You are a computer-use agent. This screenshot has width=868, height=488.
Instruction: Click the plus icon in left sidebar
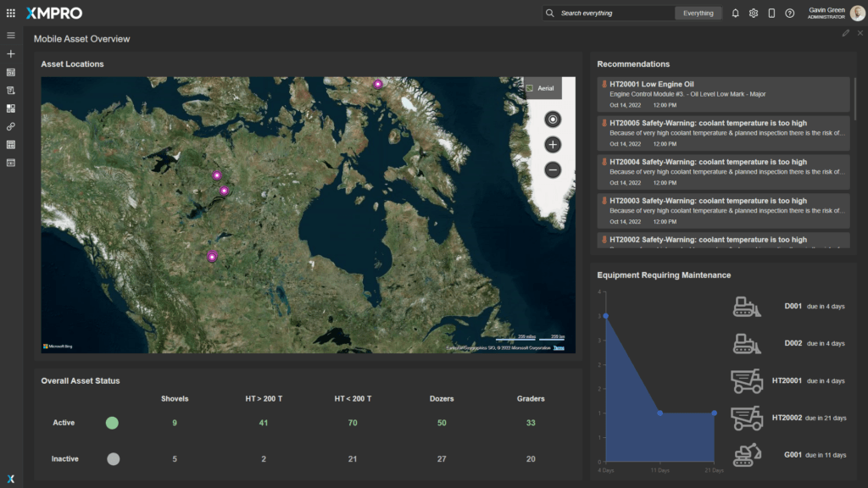point(11,53)
